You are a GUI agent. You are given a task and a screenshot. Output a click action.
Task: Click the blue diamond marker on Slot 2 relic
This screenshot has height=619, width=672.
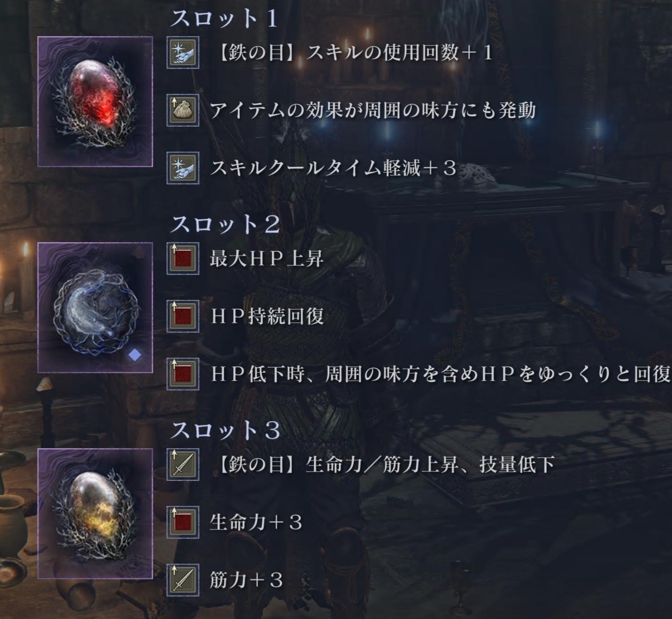point(135,355)
